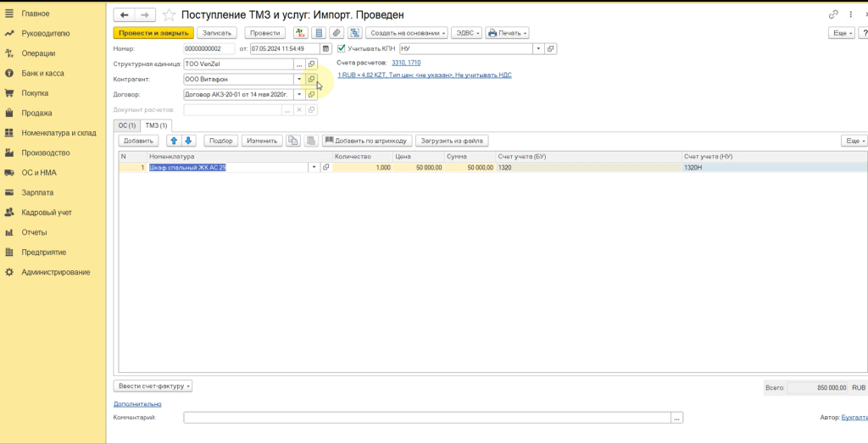The width and height of the screenshot is (868, 444).
Task: Click the blue move row up arrow
Action: 174,141
